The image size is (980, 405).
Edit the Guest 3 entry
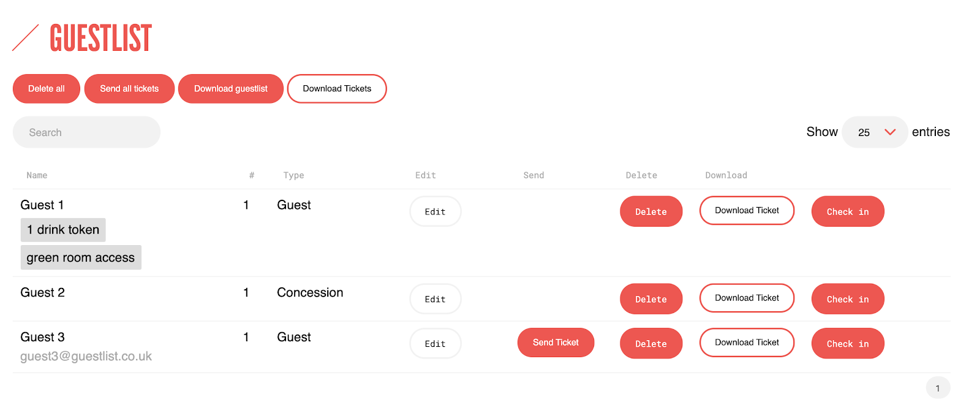tap(435, 344)
